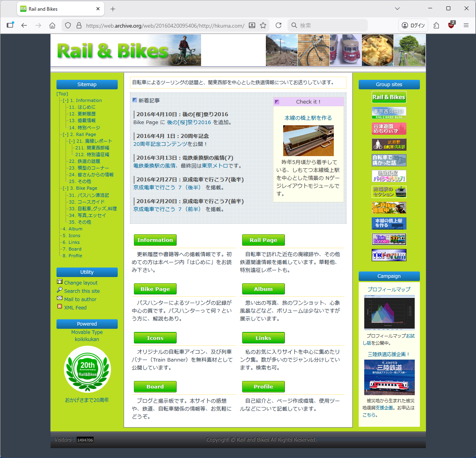Open the extensions puzzle icon
Screen dimensions: 476x458
point(436,25)
